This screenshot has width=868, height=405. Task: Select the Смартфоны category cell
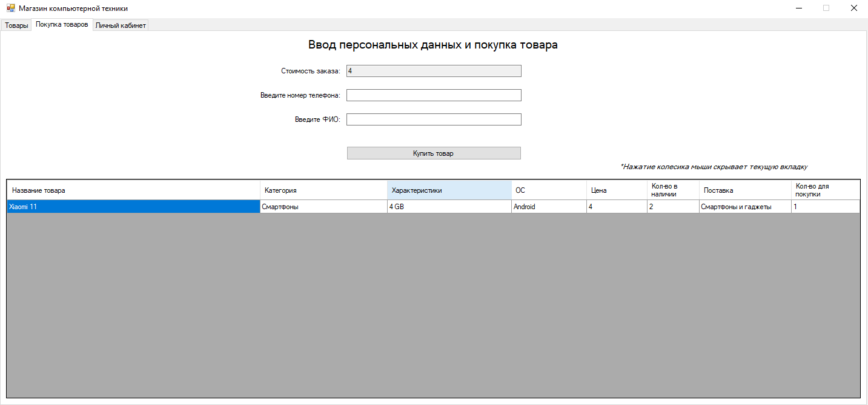coord(323,207)
